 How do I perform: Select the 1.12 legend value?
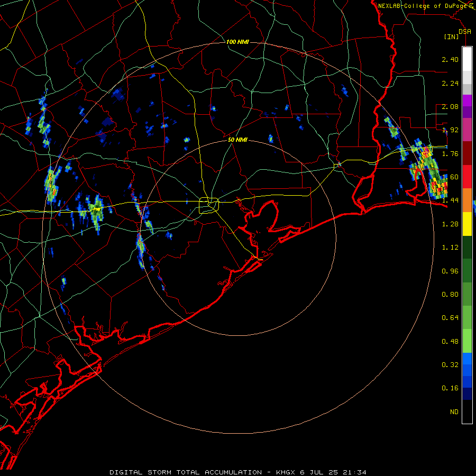tap(450, 248)
